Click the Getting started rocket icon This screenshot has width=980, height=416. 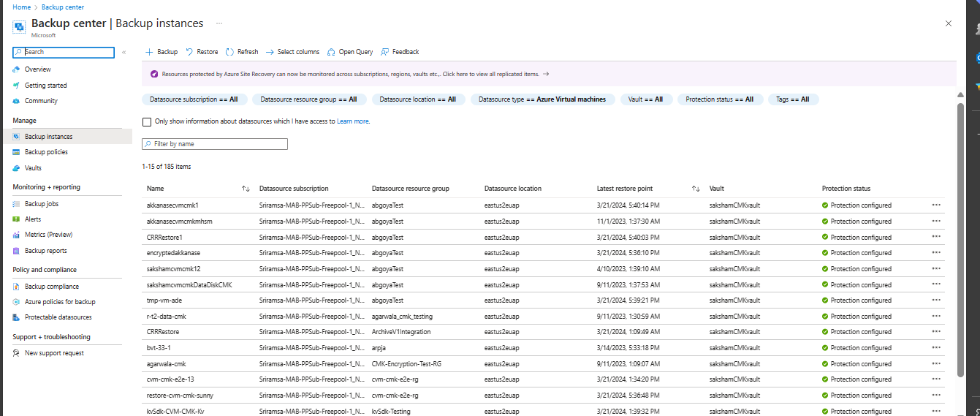[x=16, y=86]
